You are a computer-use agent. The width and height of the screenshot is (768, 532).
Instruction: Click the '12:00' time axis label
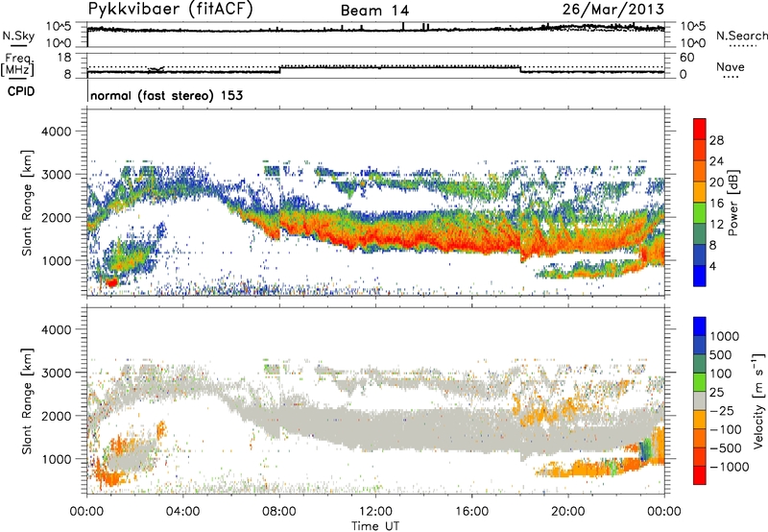(375, 512)
